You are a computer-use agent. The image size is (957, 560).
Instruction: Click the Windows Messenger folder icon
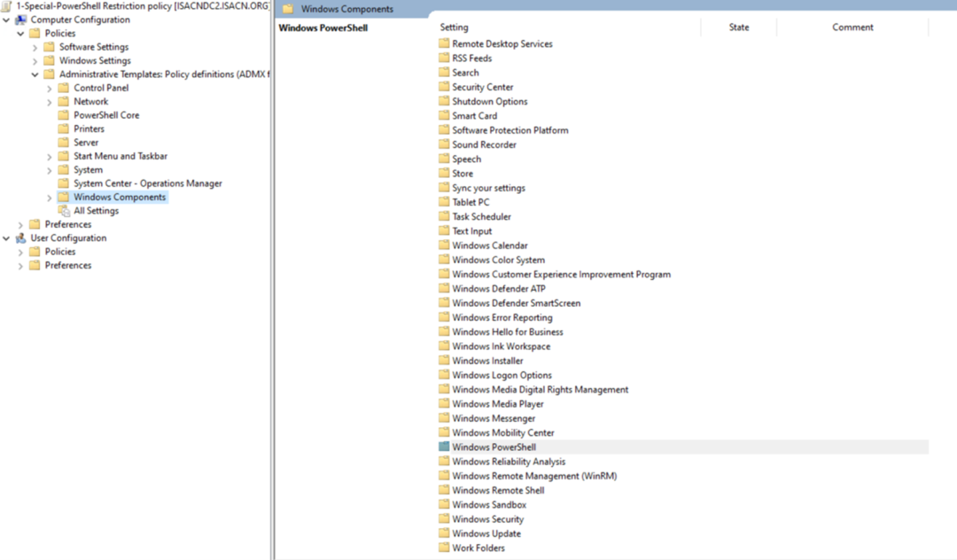(x=444, y=418)
